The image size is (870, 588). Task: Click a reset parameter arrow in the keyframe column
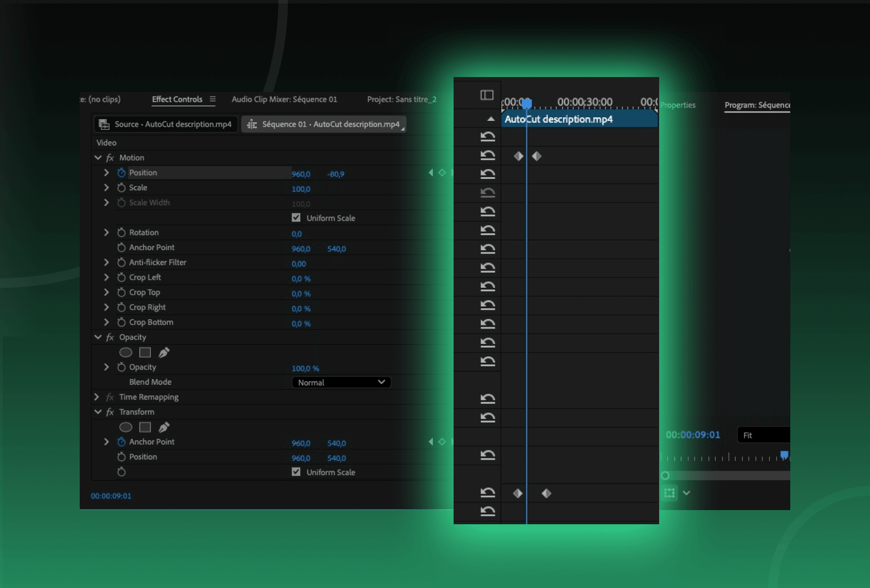(x=487, y=137)
